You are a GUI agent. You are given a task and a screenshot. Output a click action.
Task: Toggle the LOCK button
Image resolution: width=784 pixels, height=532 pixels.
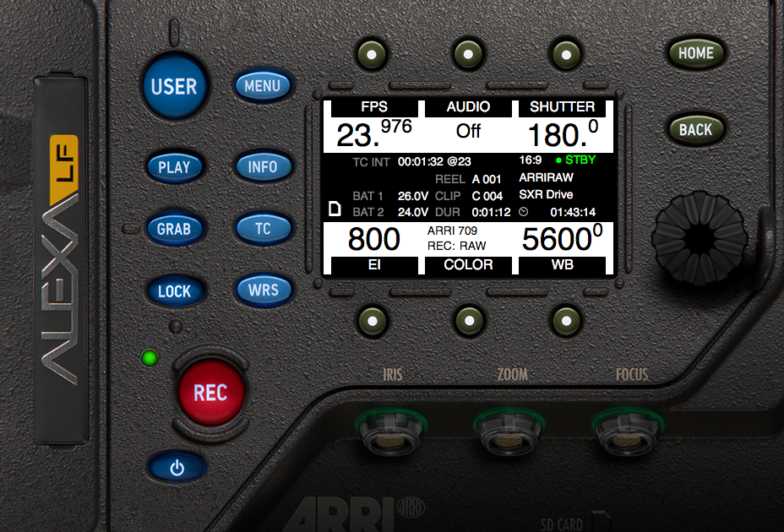click(x=175, y=290)
